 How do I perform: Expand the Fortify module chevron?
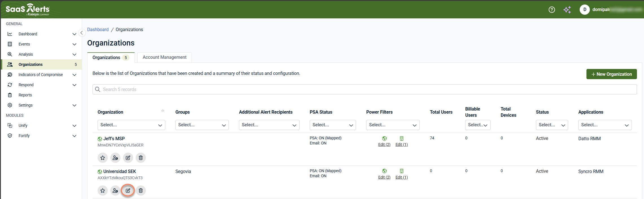point(74,136)
